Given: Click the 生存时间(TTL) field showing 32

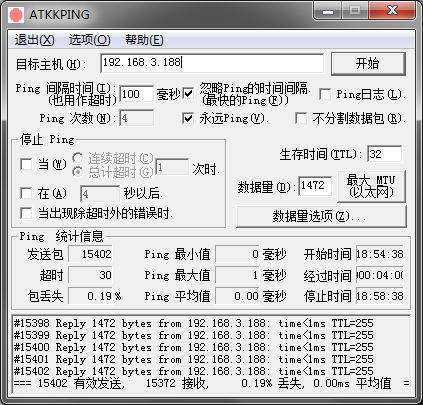Looking at the screenshot, I should (x=384, y=154).
